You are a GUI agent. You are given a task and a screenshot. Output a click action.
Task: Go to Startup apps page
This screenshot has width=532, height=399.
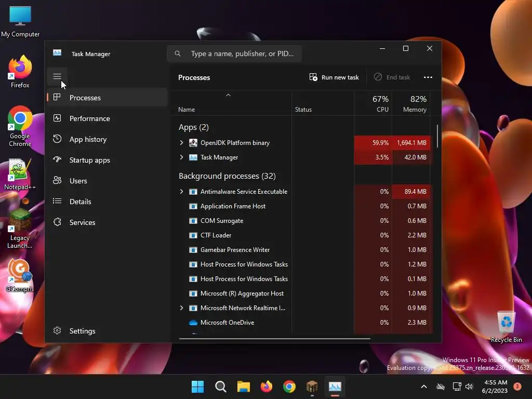pos(107,160)
